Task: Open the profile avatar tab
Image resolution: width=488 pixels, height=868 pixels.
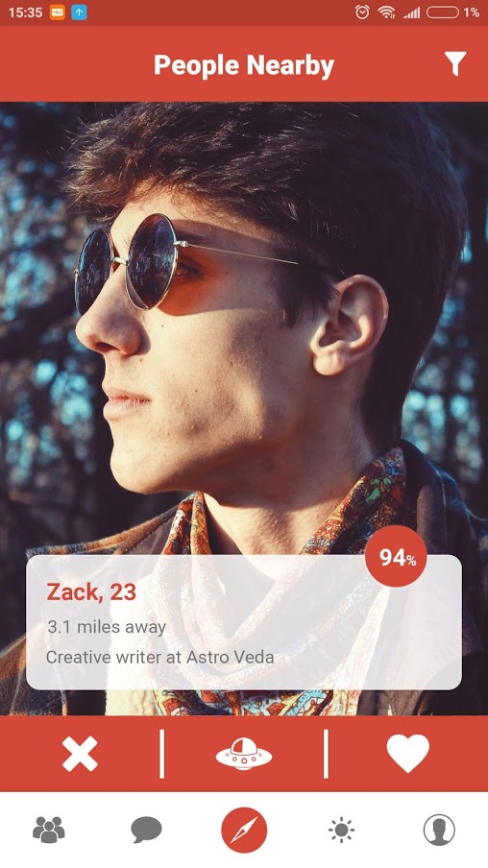Action: tap(439, 830)
